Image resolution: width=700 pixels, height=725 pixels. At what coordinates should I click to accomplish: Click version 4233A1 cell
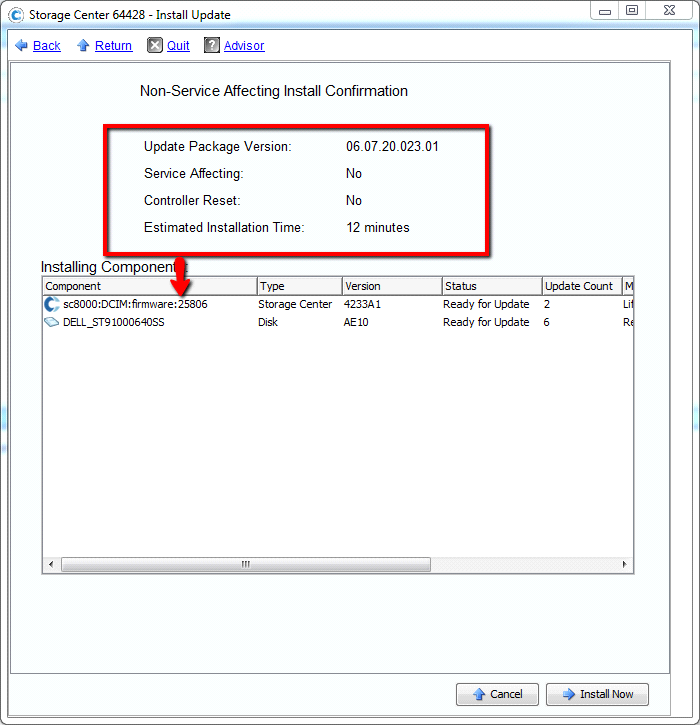coord(362,304)
